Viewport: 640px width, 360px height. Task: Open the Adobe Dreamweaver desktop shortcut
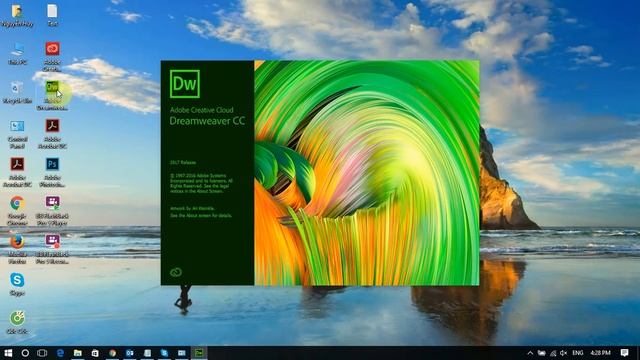pyautogui.click(x=52, y=96)
